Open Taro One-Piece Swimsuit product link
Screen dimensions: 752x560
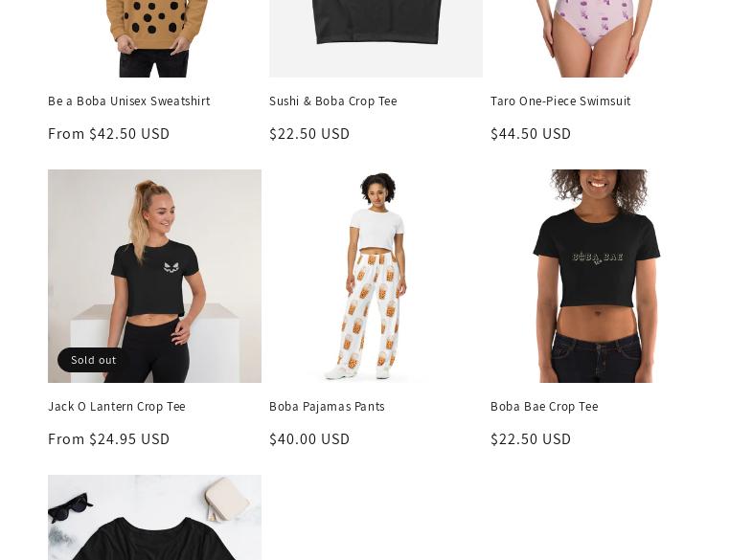560,101
